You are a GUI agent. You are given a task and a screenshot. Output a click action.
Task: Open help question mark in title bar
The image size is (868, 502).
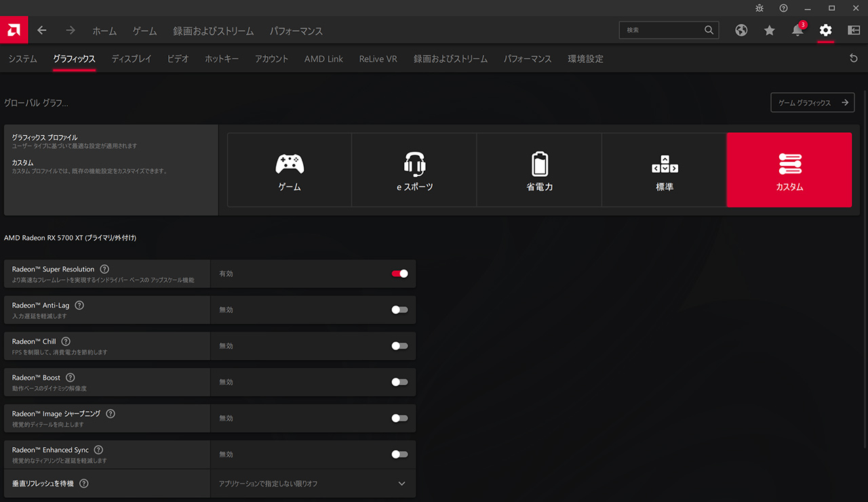tap(783, 8)
